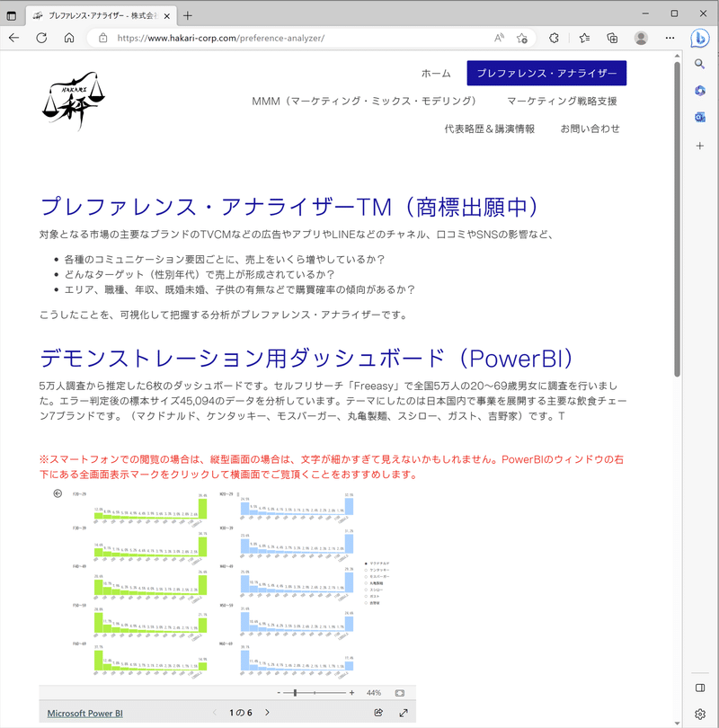
Task: Open a new browser tab
Action: [188, 16]
